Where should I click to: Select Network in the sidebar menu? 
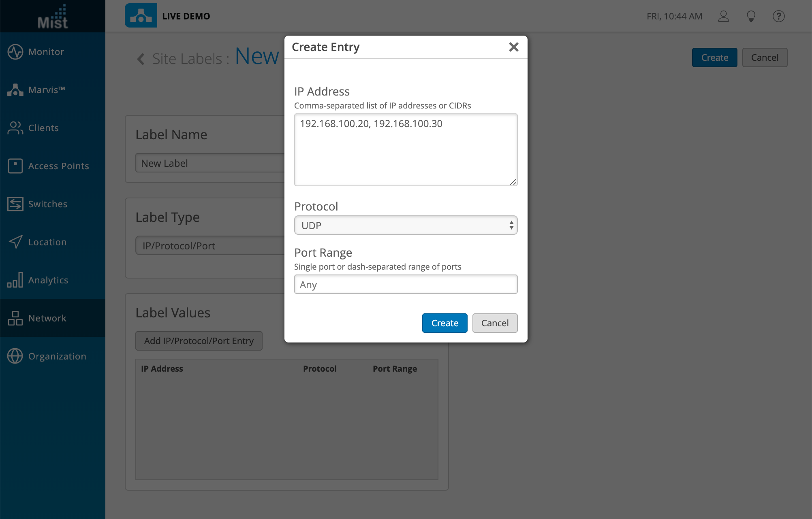point(47,318)
